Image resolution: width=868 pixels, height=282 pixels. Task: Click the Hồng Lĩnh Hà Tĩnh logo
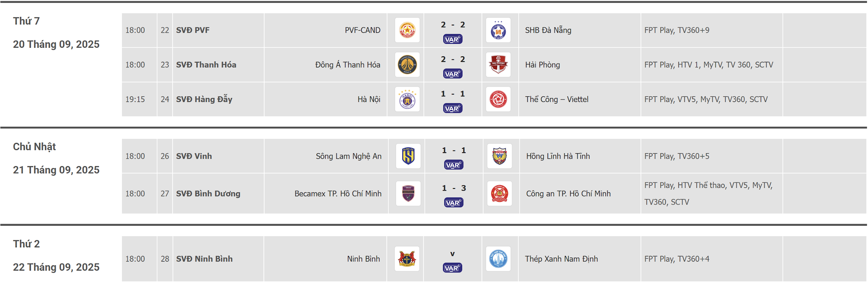click(x=500, y=156)
